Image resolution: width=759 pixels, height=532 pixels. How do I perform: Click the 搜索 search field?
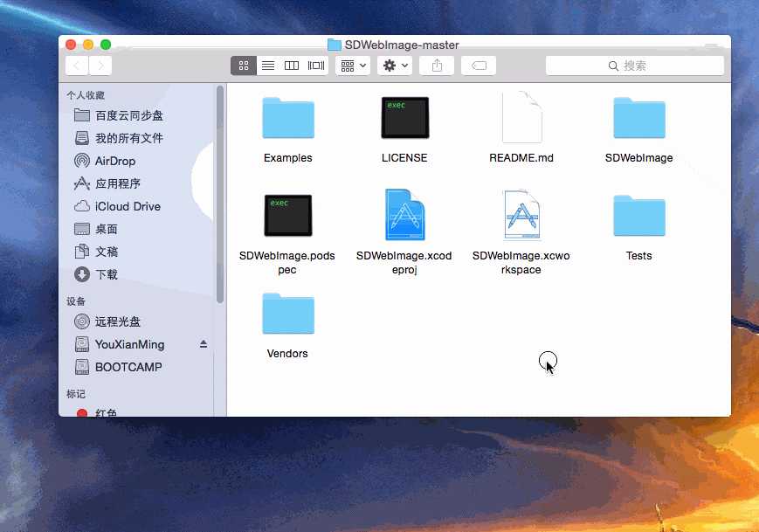(635, 66)
